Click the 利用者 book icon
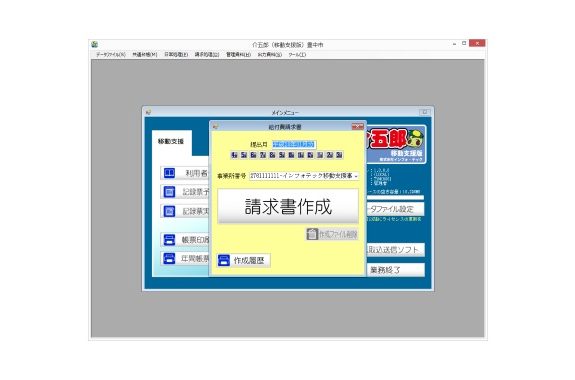Screen dimensions: 575x380 click(169, 173)
